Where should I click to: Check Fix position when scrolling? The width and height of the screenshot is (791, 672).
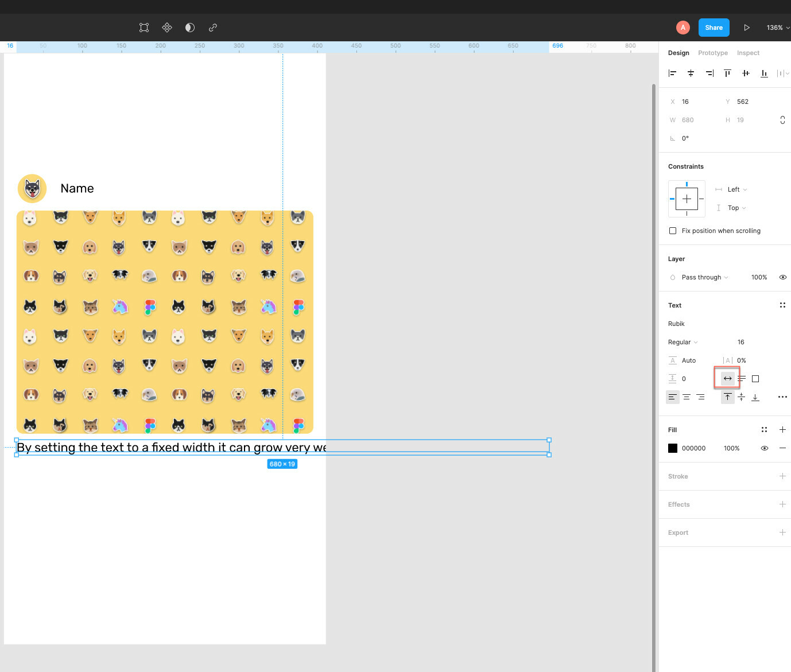click(673, 231)
